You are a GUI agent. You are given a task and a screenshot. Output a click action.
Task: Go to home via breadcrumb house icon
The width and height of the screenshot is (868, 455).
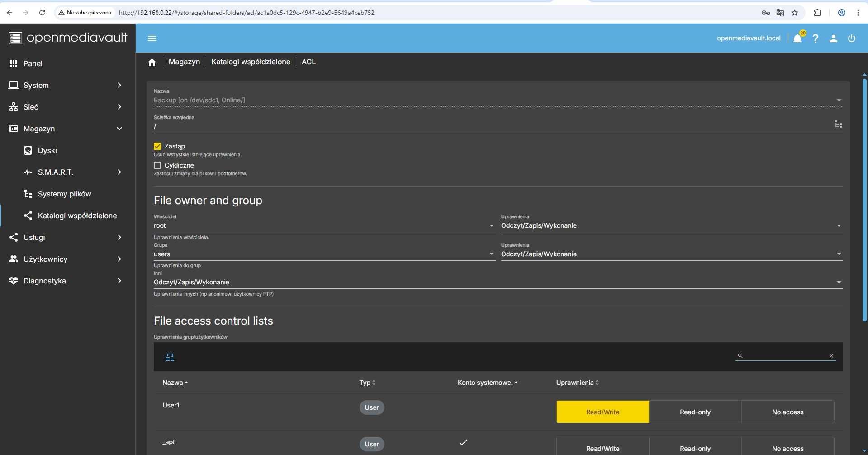[152, 62]
